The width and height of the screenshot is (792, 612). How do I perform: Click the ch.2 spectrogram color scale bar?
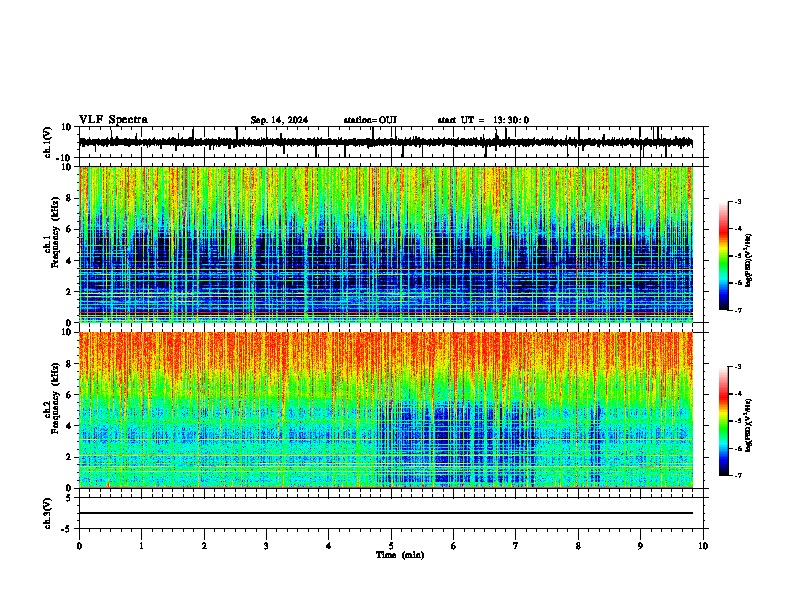724,421
